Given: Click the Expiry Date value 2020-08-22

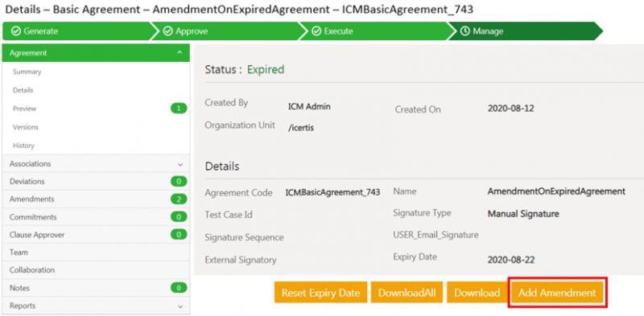Looking at the screenshot, I should pyautogui.click(x=511, y=261).
